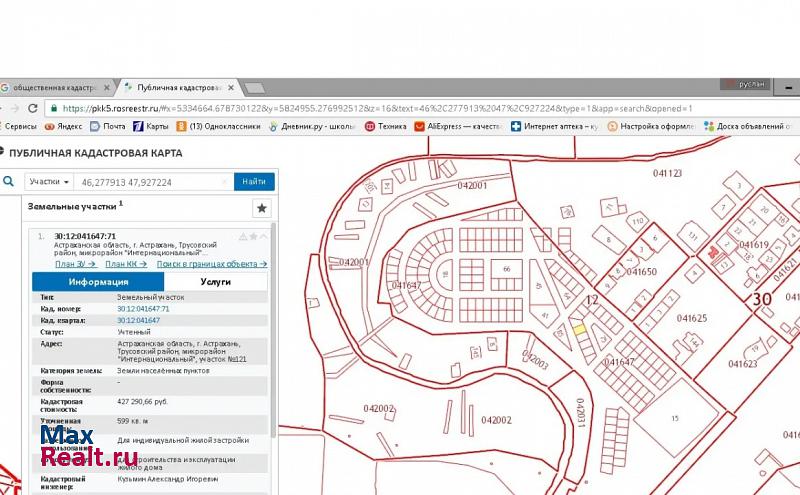Viewport: 800px width, 495px height.
Task: Open the Яндекс bookmark
Action: (x=63, y=127)
